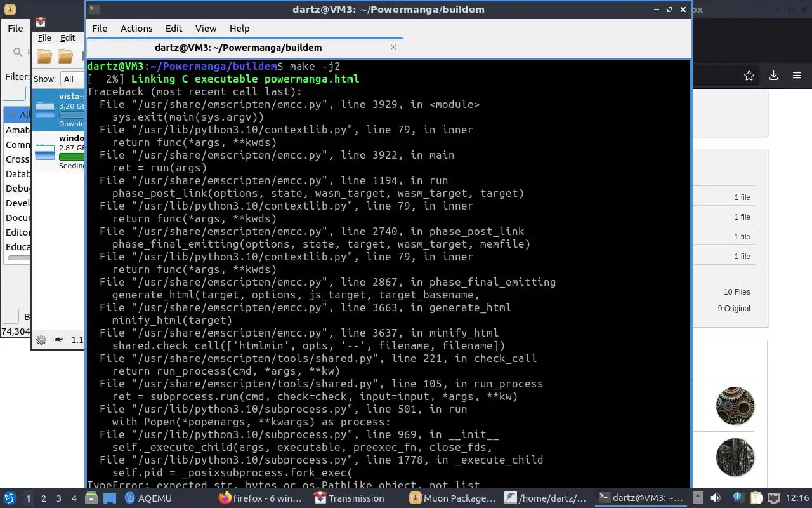Click the Muon category list horizontal scrollbar
Screen dimensions: 812x508
tap(18, 258)
